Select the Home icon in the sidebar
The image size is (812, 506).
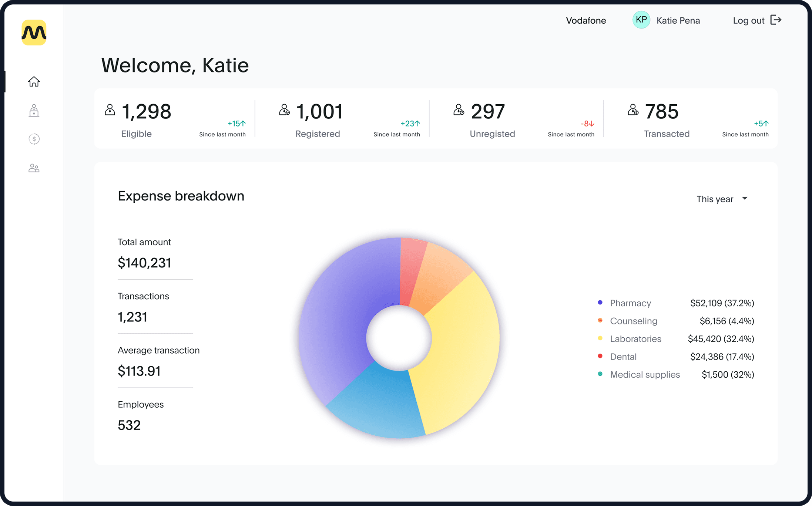point(34,81)
